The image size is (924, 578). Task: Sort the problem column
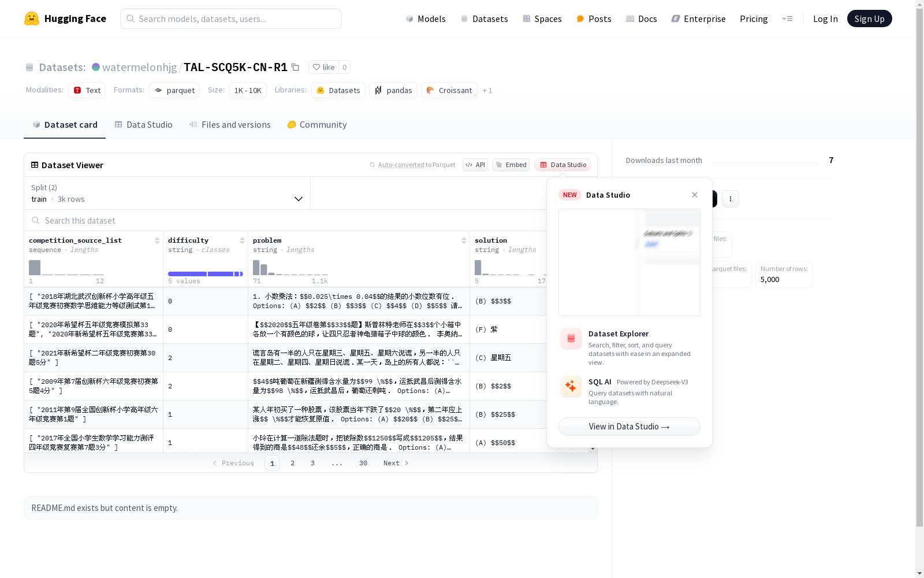pyautogui.click(x=464, y=240)
